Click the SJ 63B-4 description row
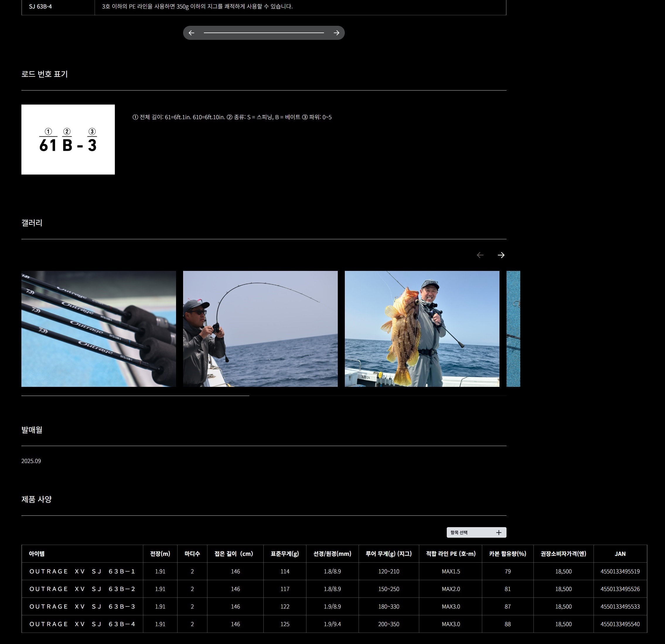The image size is (665, 644). click(197, 6)
